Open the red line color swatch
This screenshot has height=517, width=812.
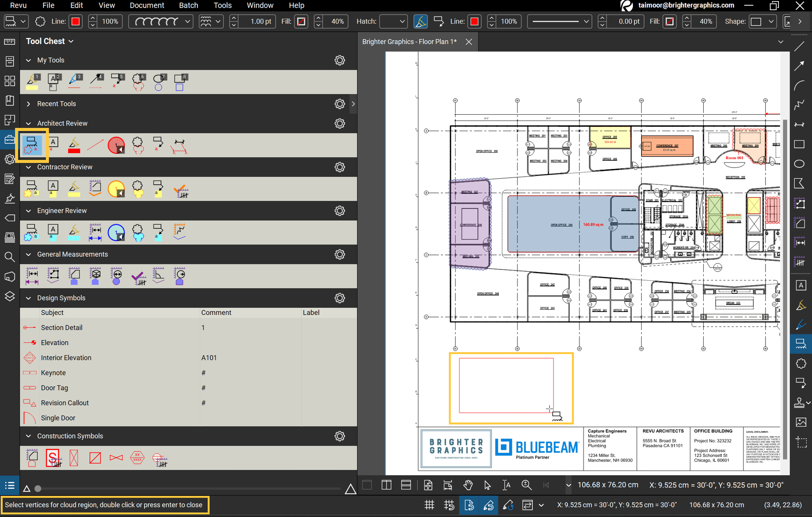tap(75, 21)
